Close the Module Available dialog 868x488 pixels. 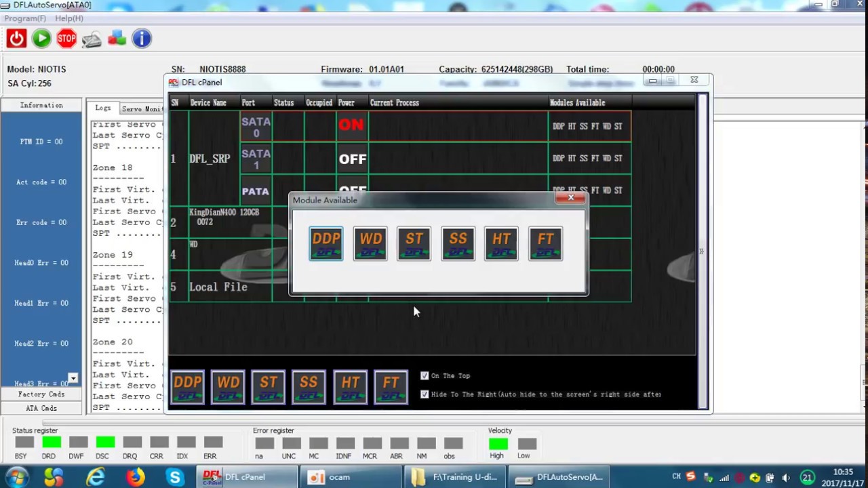[570, 198]
